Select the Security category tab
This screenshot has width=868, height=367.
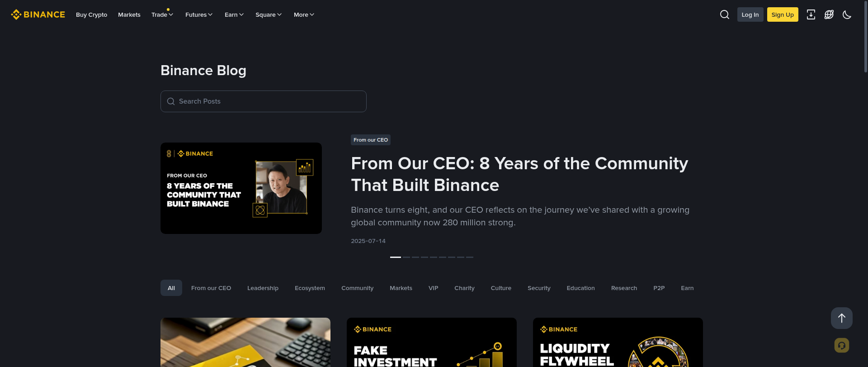click(x=539, y=288)
